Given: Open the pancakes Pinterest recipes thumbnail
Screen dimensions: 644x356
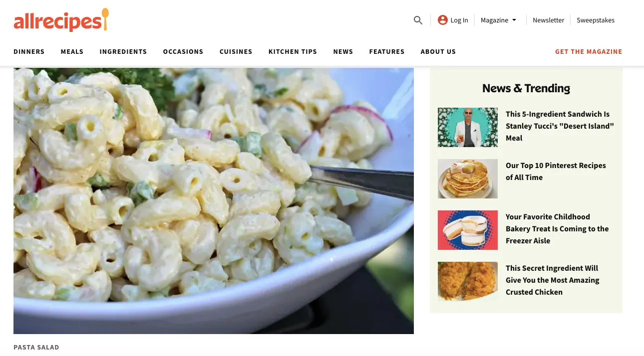Looking at the screenshot, I should tap(468, 178).
